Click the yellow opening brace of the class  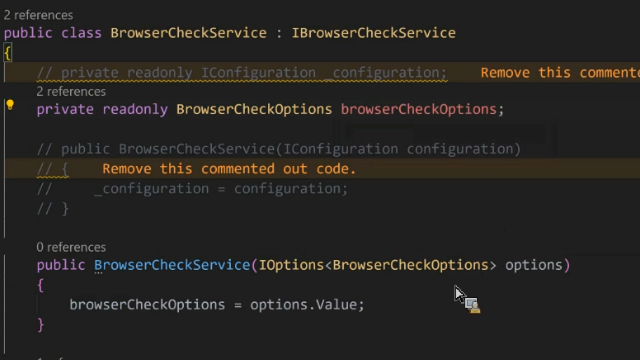pyautogui.click(x=8, y=53)
